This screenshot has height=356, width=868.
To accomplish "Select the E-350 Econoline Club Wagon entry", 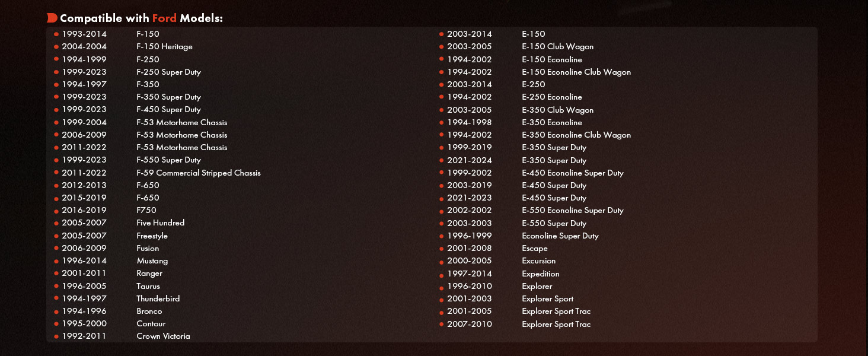I will [x=576, y=135].
